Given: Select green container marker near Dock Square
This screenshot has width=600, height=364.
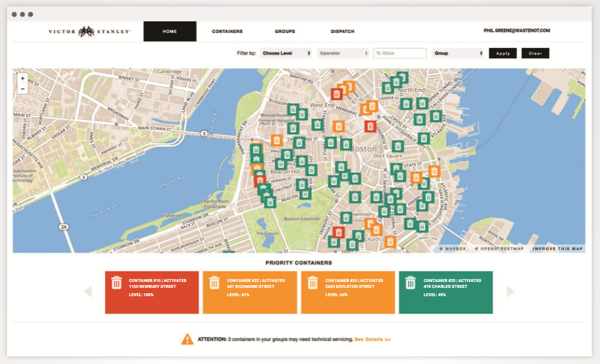Looking at the screenshot, I should point(398,146).
